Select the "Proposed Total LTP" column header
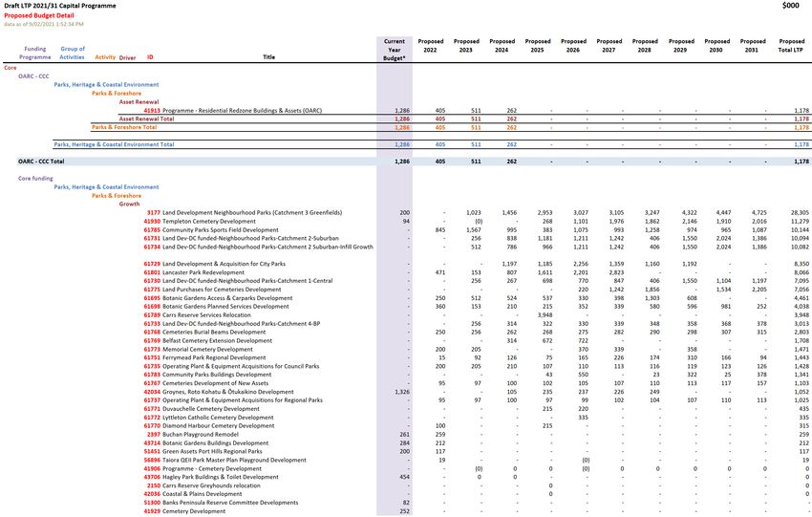 point(791,46)
